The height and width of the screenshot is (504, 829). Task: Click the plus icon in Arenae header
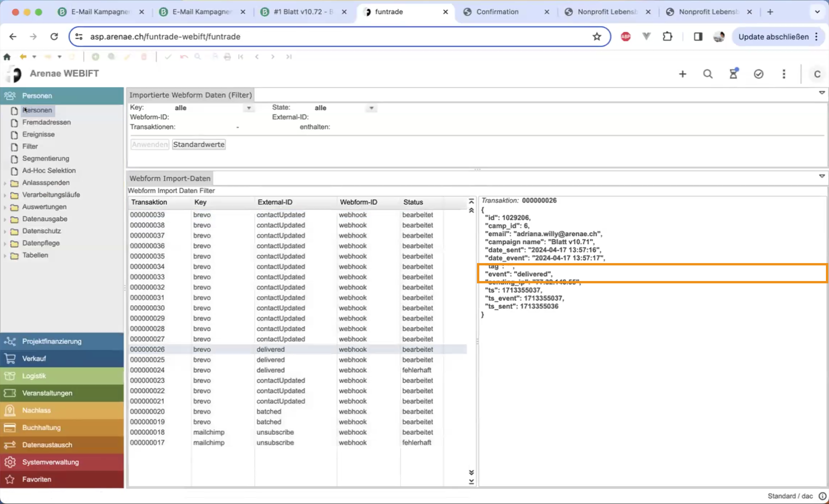682,74
